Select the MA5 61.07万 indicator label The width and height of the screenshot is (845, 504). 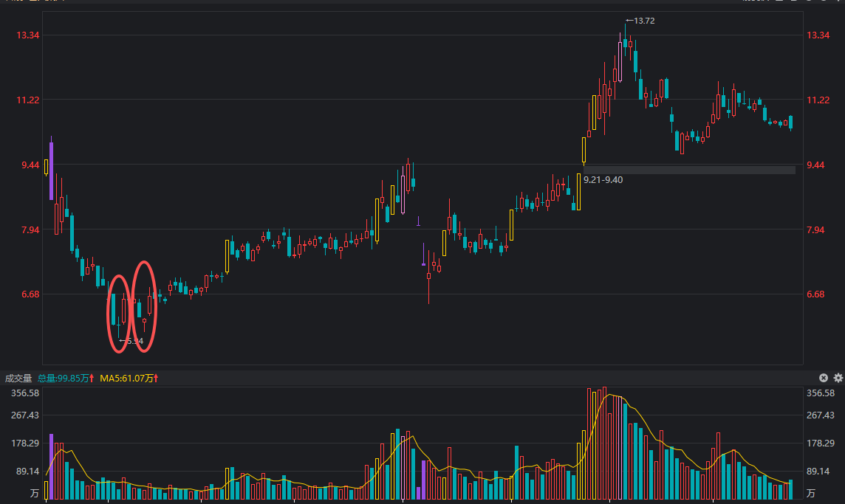[129, 378]
